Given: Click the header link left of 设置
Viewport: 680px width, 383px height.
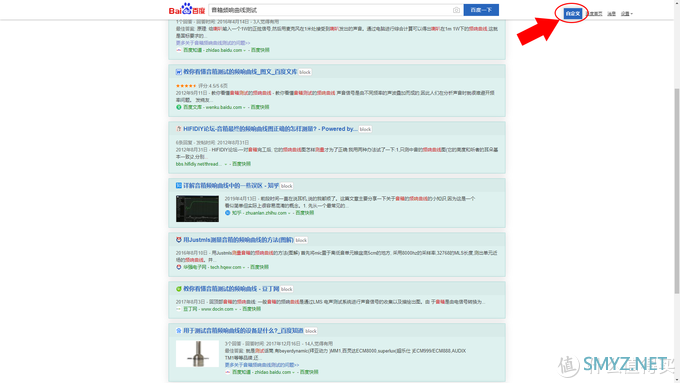Looking at the screenshot, I should coord(611,14).
